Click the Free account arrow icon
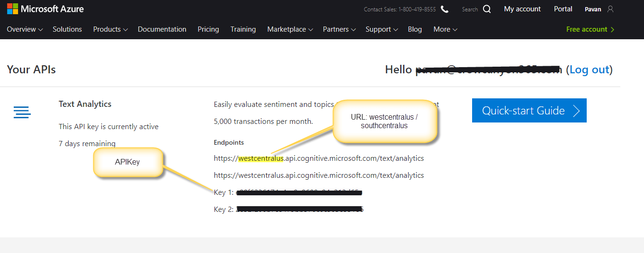This screenshot has width=644, height=253. tap(613, 29)
